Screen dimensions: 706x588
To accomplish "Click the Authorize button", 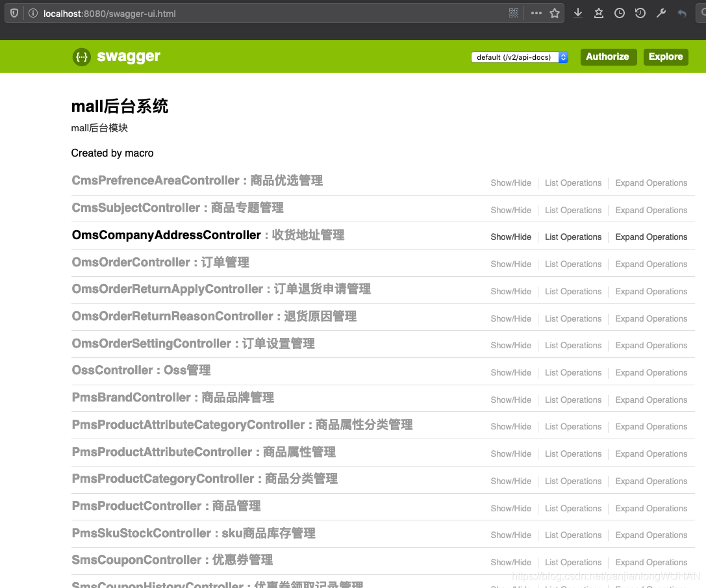I will click(x=609, y=57).
